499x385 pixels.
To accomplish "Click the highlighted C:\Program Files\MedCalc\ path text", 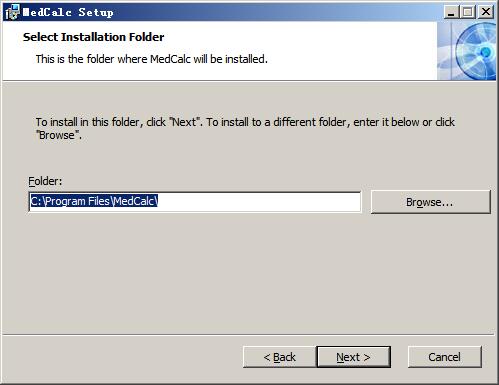I will 94,201.
